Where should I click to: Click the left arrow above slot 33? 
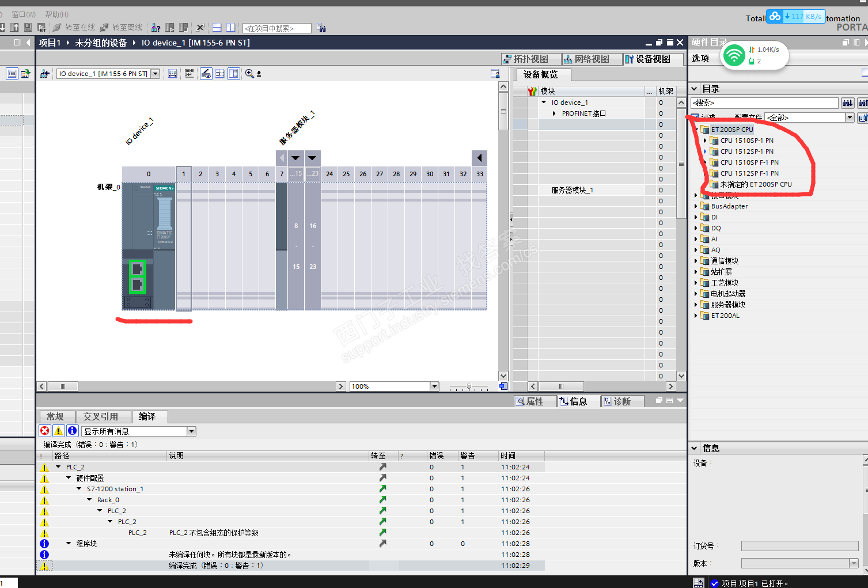tap(479, 158)
